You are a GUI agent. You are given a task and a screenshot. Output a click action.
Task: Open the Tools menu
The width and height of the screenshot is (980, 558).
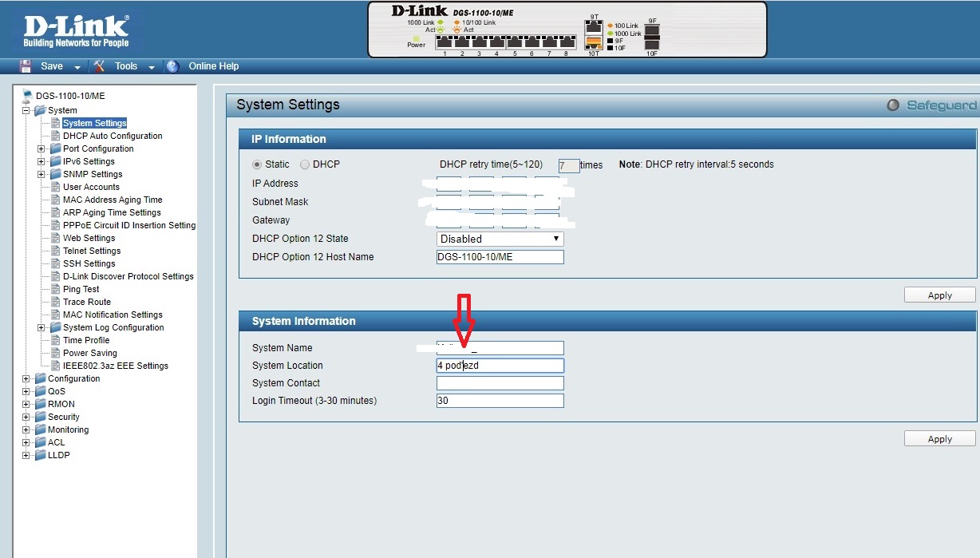tap(126, 66)
